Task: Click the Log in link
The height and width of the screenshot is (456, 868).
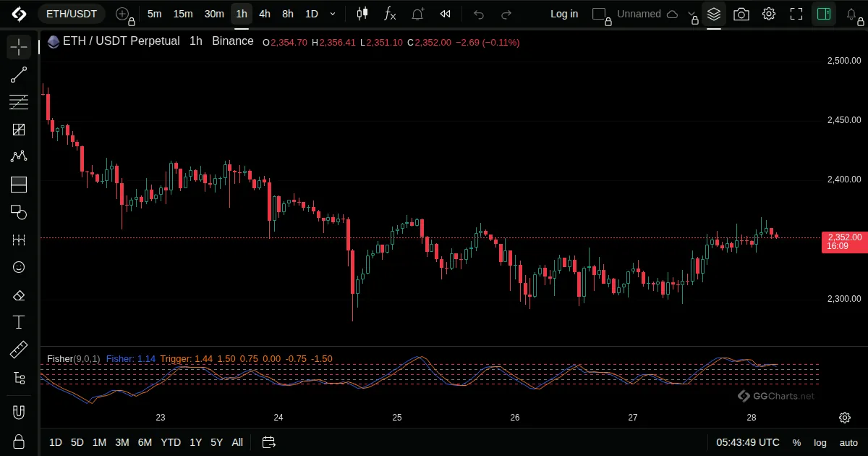Action: point(564,14)
